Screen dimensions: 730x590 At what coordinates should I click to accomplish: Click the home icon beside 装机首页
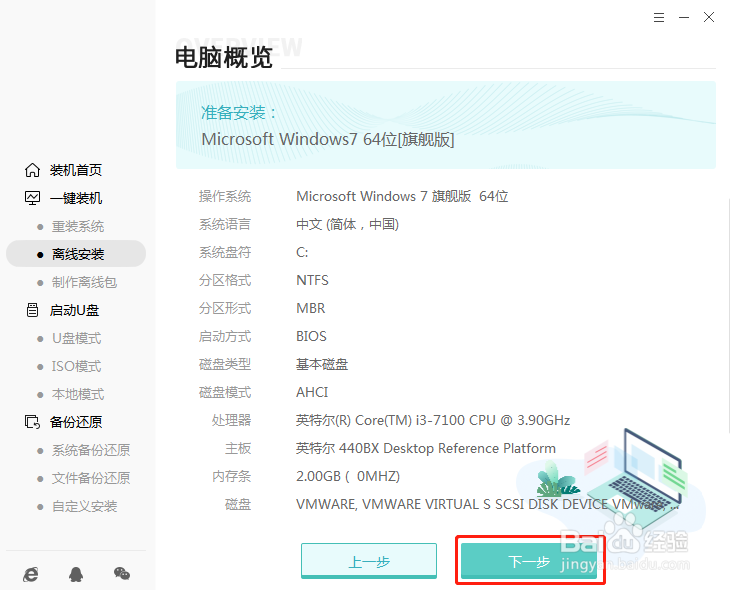(x=32, y=170)
